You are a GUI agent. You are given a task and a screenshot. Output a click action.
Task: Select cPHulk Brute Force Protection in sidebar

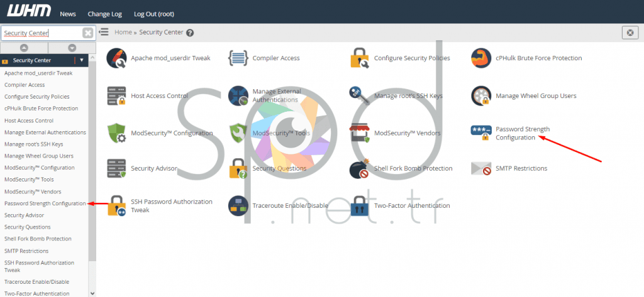point(41,108)
